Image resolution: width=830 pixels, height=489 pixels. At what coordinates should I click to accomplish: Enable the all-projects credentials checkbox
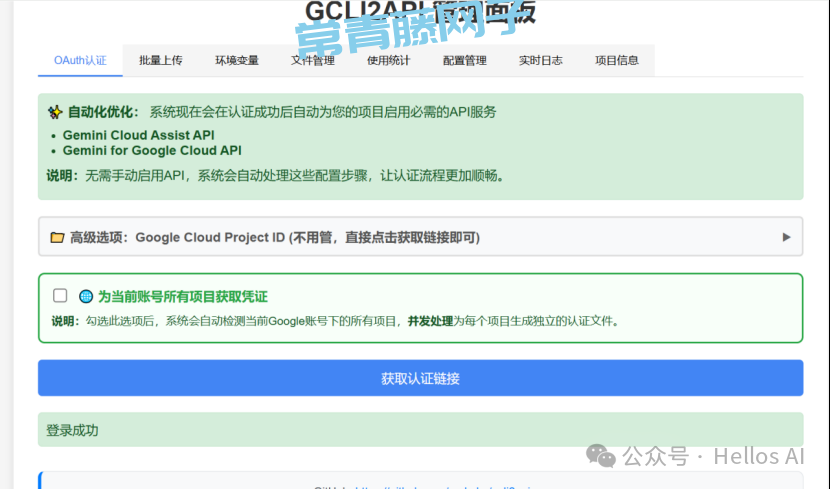tap(60, 296)
